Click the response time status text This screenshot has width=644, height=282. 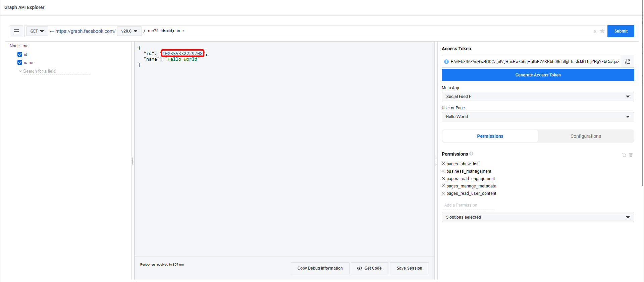tap(162, 265)
